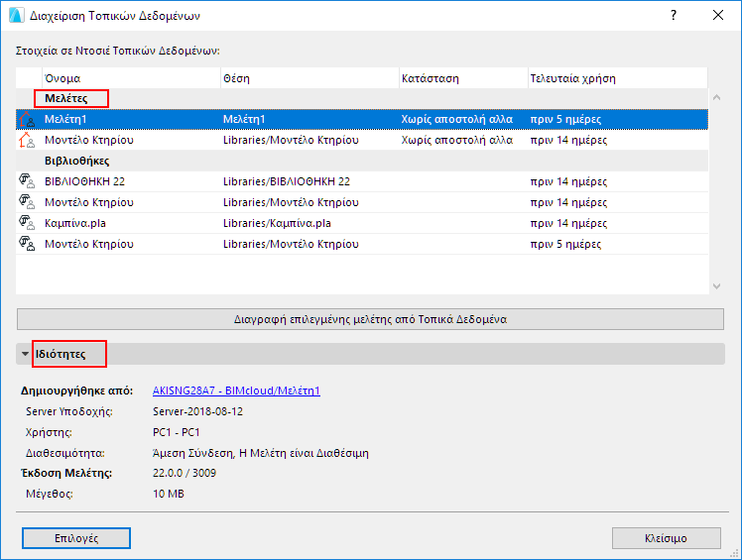Collapse the Ιδιότητες panel using its triangle
742x560 pixels.
[25, 354]
